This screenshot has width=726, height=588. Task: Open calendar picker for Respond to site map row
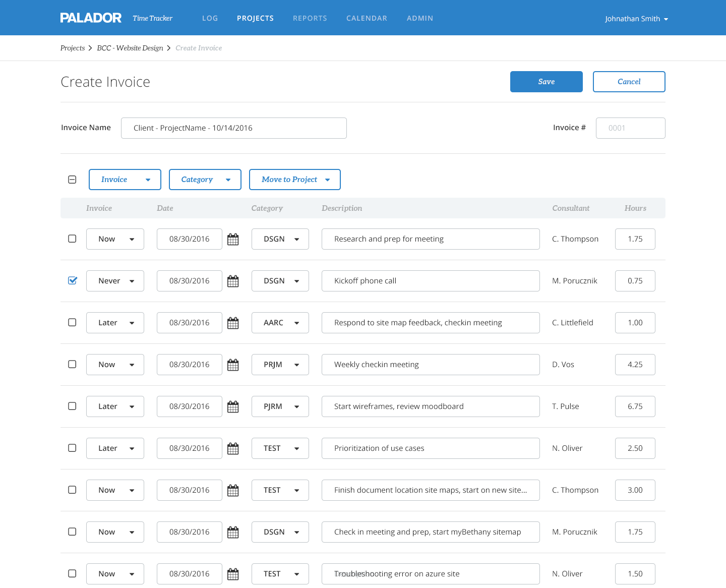point(233,323)
